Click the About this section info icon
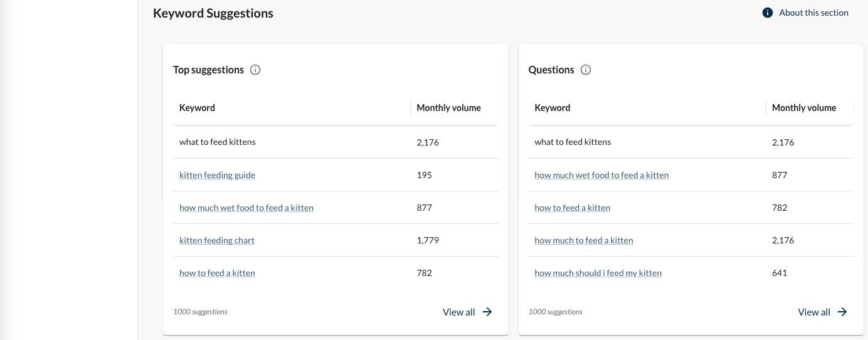This screenshot has width=868, height=340. [767, 13]
